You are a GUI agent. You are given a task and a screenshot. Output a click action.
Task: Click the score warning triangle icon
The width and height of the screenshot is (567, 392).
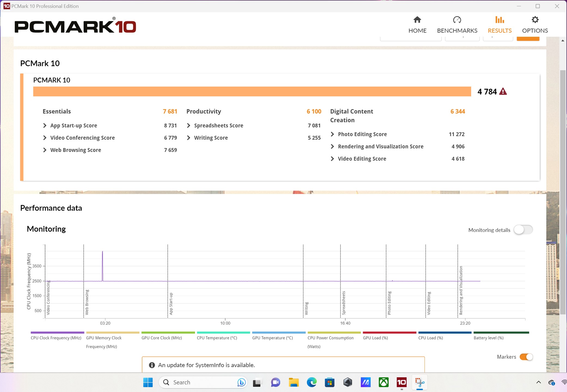click(x=503, y=91)
